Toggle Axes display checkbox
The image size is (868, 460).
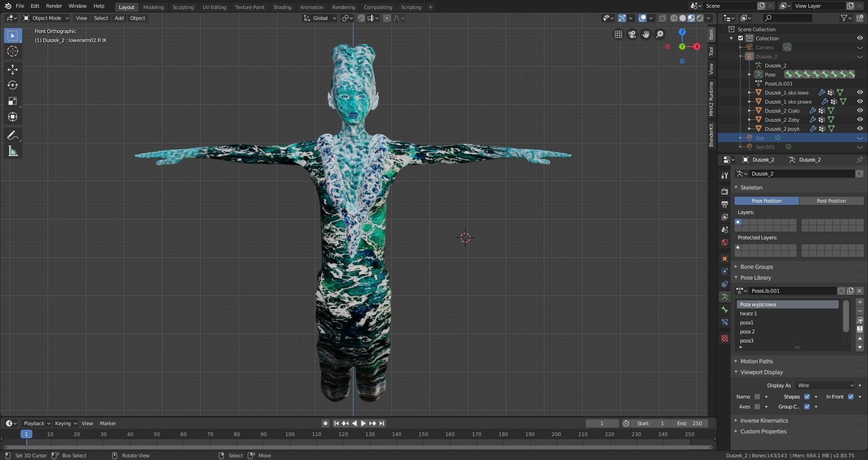(x=757, y=407)
